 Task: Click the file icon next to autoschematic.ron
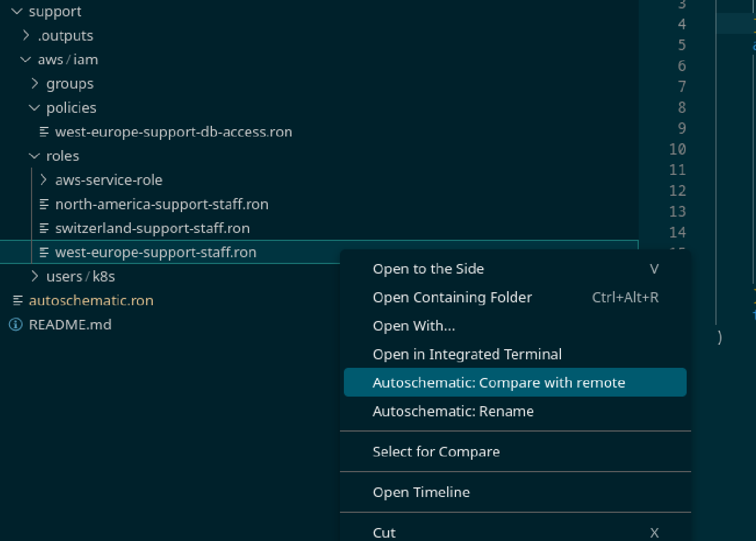pyautogui.click(x=18, y=301)
